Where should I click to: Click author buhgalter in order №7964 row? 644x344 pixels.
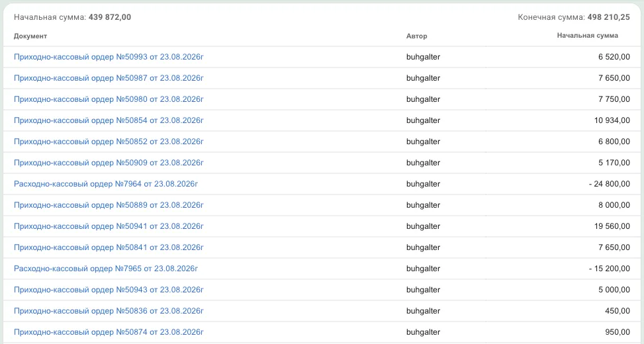pos(423,184)
